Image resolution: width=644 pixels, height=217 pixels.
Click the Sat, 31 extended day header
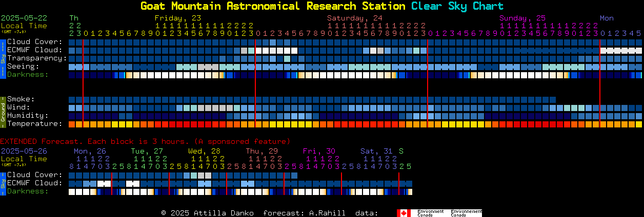tap(377, 151)
